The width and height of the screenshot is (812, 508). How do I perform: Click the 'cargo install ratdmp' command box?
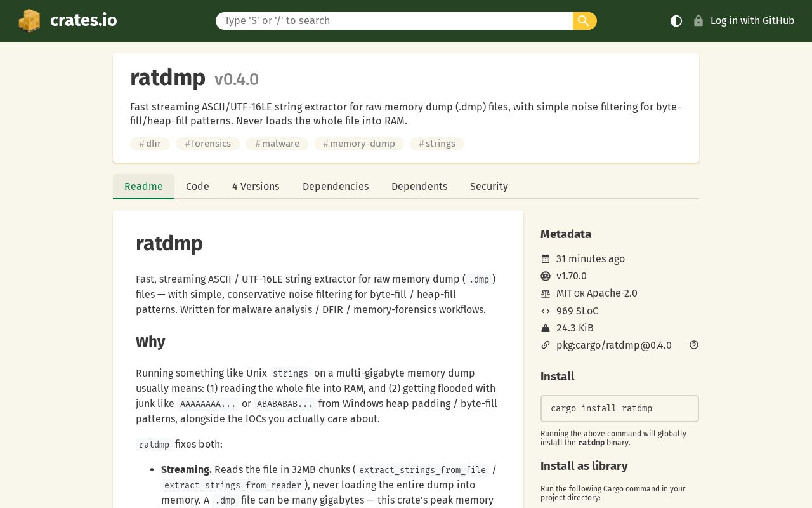pos(620,408)
